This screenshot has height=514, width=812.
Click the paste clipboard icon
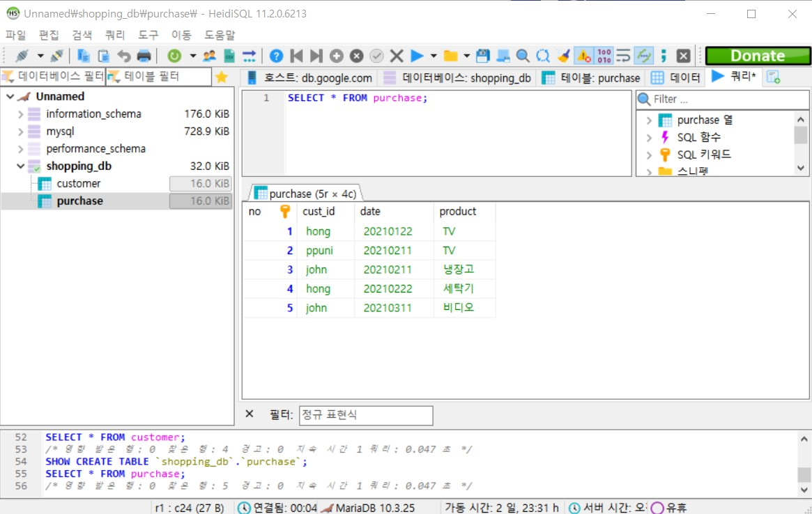[104, 56]
